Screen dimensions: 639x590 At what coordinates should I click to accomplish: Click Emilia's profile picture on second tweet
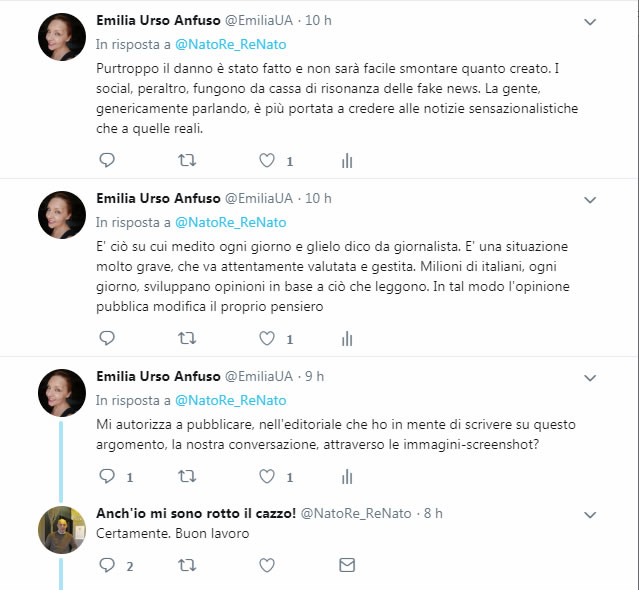(x=61, y=215)
